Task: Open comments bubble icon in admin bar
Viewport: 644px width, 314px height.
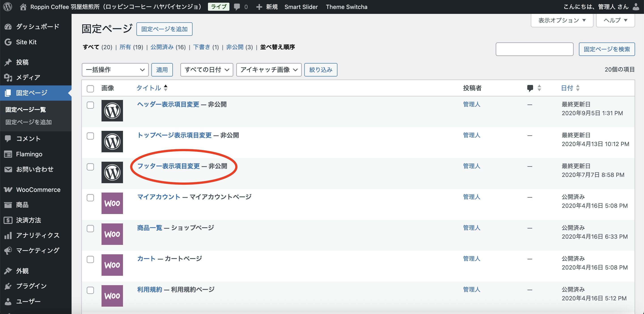Action: pyautogui.click(x=237, y=7)
